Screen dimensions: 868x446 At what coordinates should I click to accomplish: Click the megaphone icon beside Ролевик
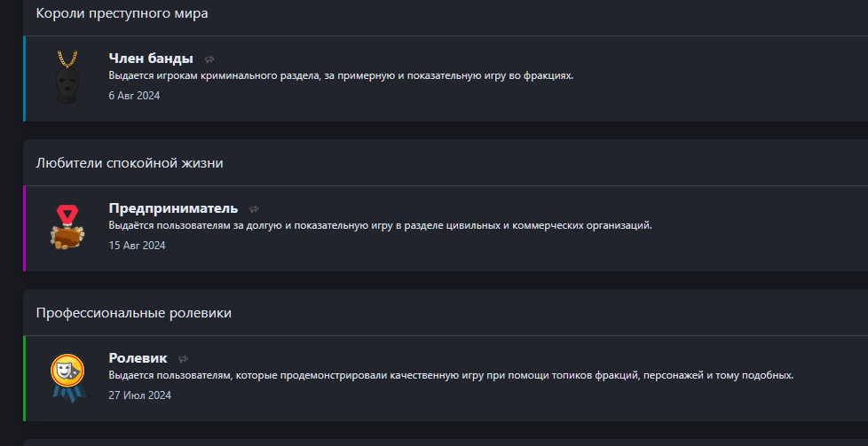click(183, 358)
